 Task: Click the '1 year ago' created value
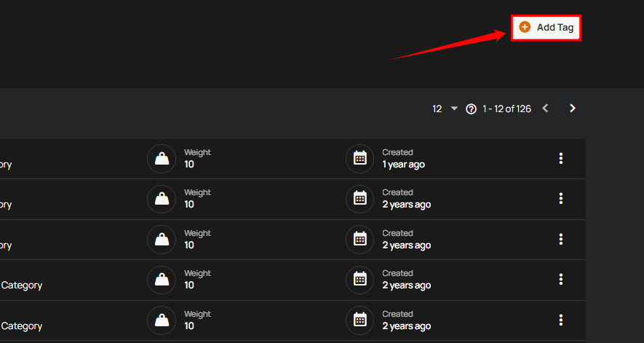pyautogui.click(x=403, y=165)
